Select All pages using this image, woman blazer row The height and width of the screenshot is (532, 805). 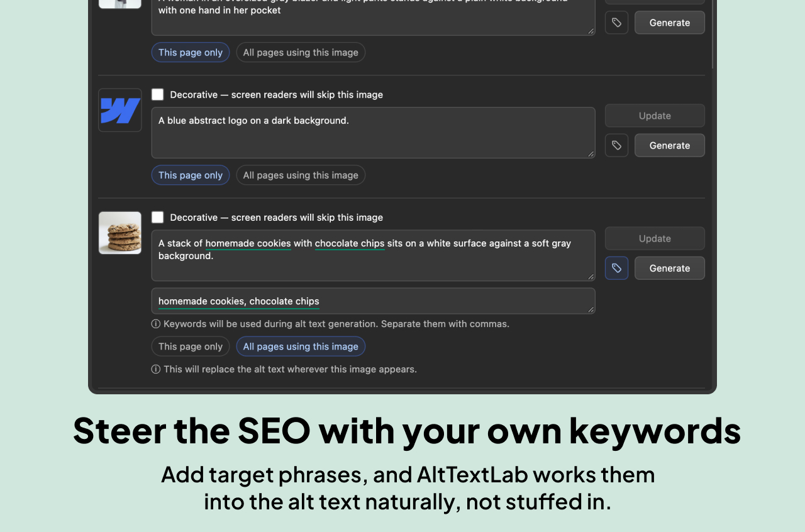301,52
